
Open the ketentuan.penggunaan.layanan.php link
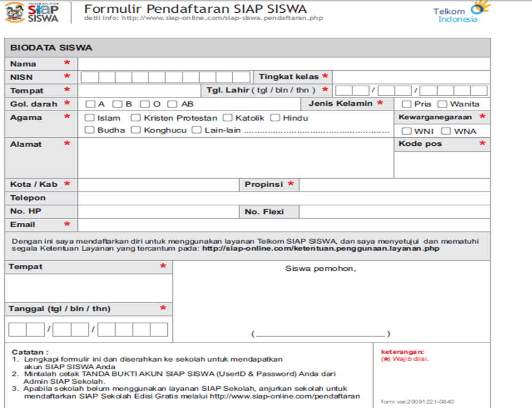tap(321, 248)
